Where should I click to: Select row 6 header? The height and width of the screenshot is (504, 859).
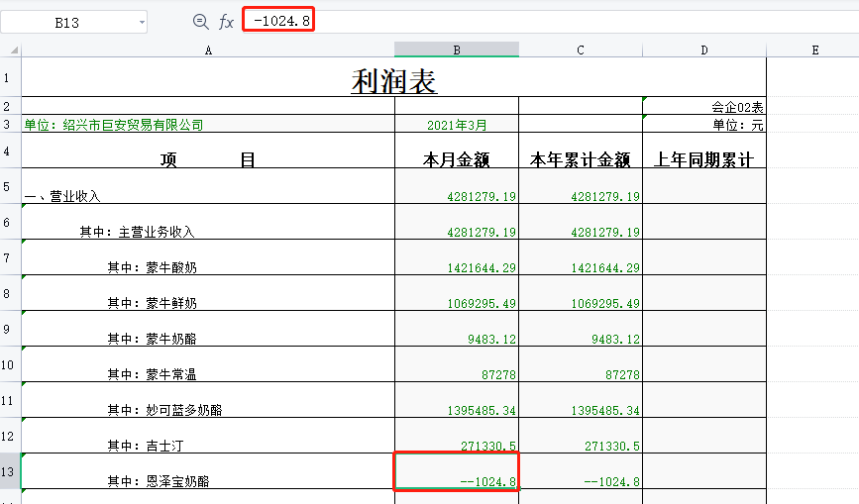coord(11,222)
